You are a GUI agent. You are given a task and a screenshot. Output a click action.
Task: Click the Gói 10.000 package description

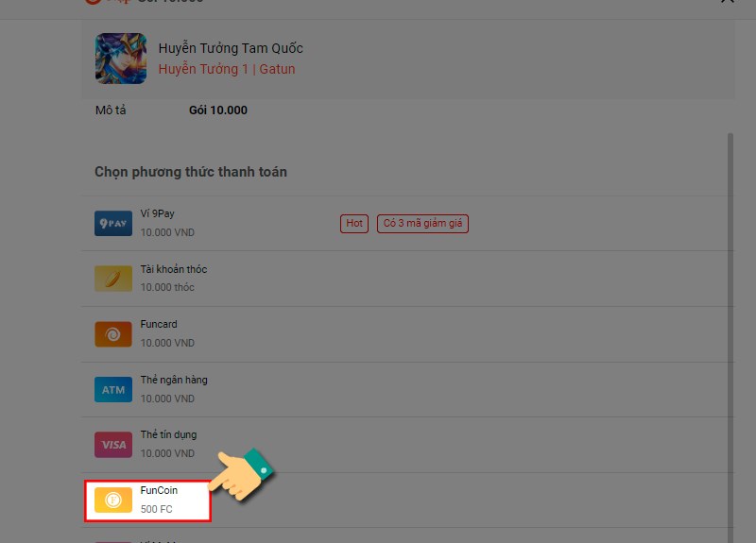click(x=218, y=110)
